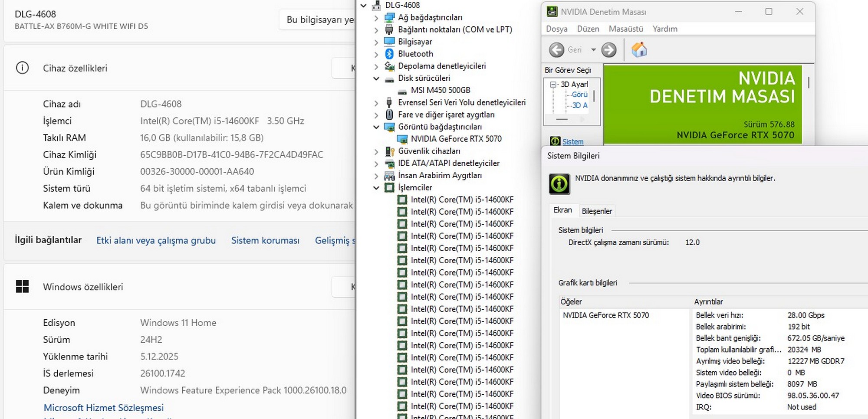Open the Geri history dropdown arrow
This screenshot has width=868, height=419.
click(593, 50)
